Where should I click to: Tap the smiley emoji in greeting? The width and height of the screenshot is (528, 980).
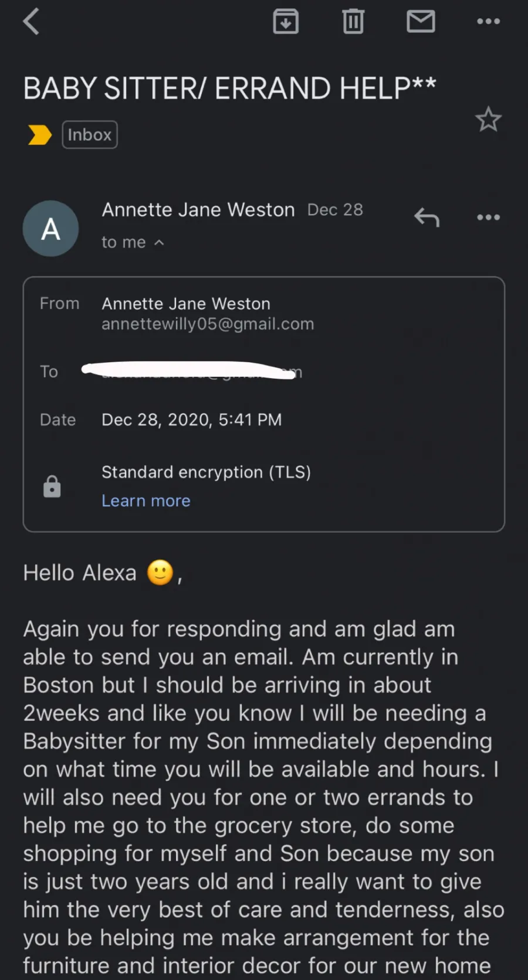pos(160,573)
